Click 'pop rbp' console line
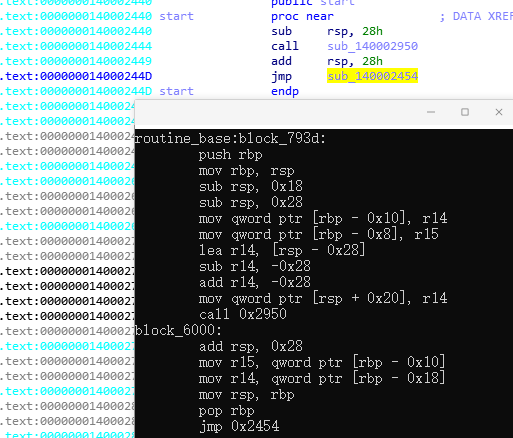This screenshot has height=438, width=513. (x=227, y=411)
